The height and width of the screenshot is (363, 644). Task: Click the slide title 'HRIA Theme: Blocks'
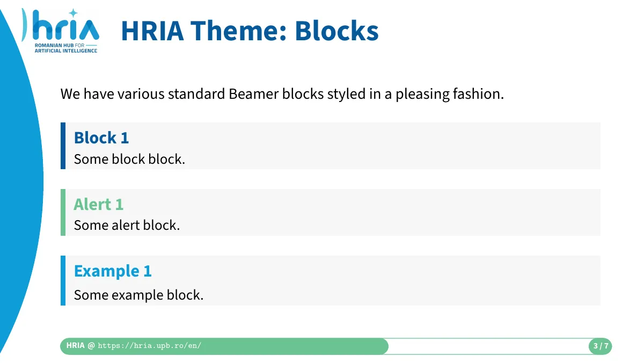[250, 31]
